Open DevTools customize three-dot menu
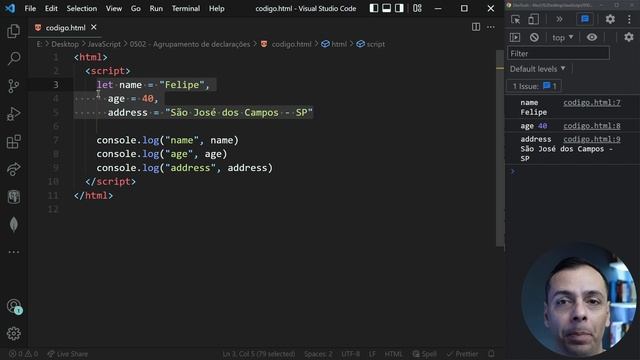The image size is (640, 360). [x=629, y=19]
